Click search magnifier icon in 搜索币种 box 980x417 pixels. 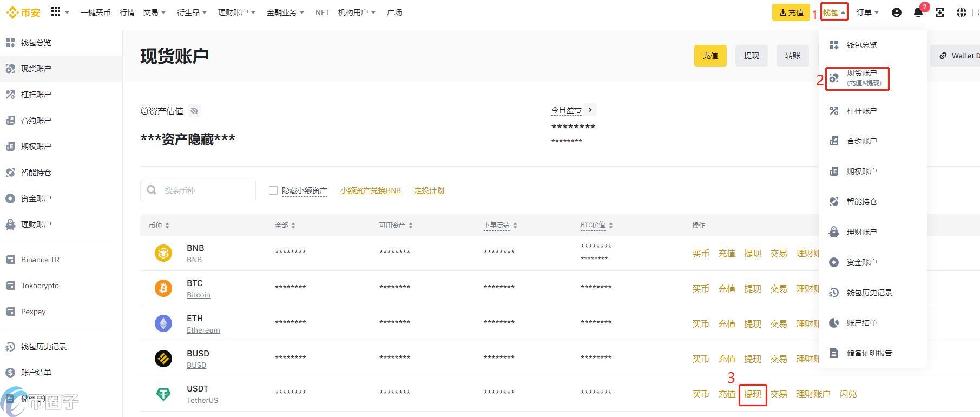click(152, 190)
